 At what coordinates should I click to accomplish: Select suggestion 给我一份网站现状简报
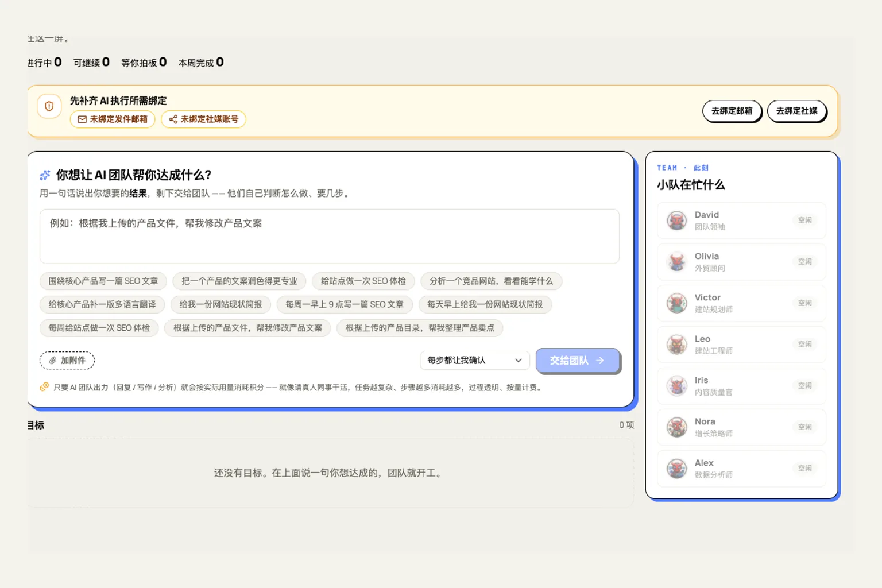click(x=220, y=305)
